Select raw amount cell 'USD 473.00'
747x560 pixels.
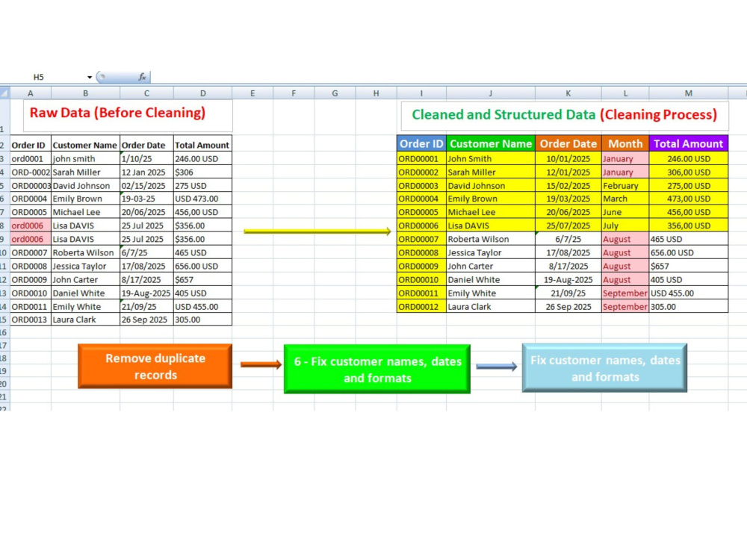[x=203, y=199]
